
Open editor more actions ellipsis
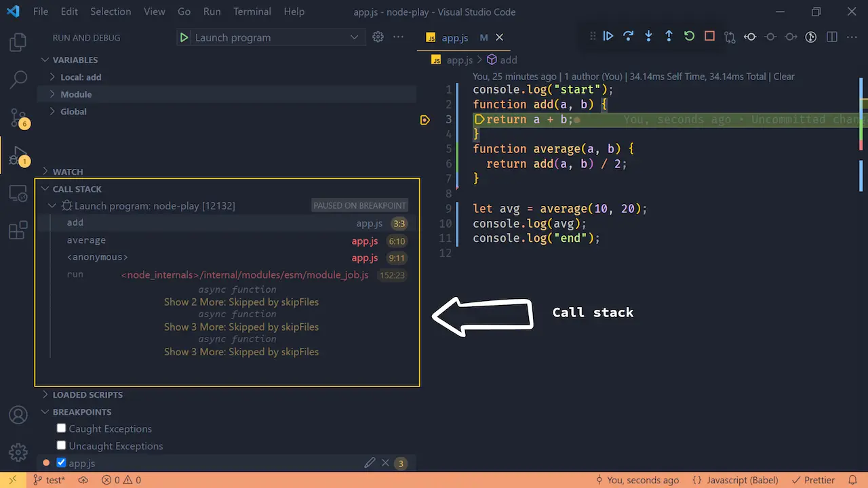point(852,37)
